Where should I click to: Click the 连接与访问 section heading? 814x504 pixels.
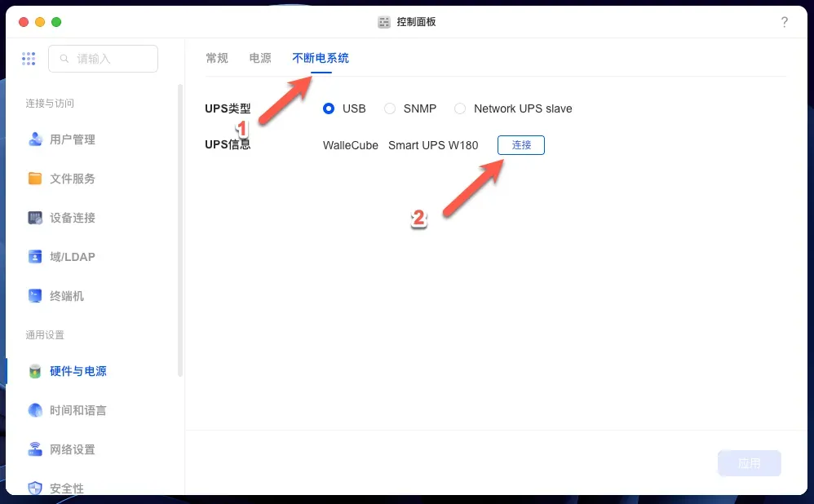pyautogui.click(x=50, y=104)
